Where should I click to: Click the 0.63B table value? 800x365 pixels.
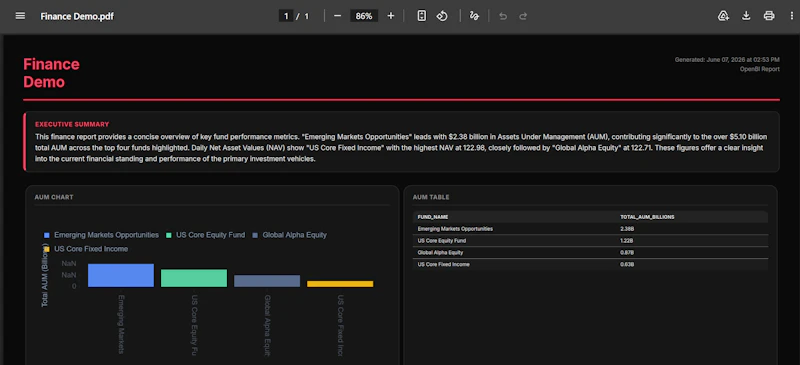[x=627, y=264]
